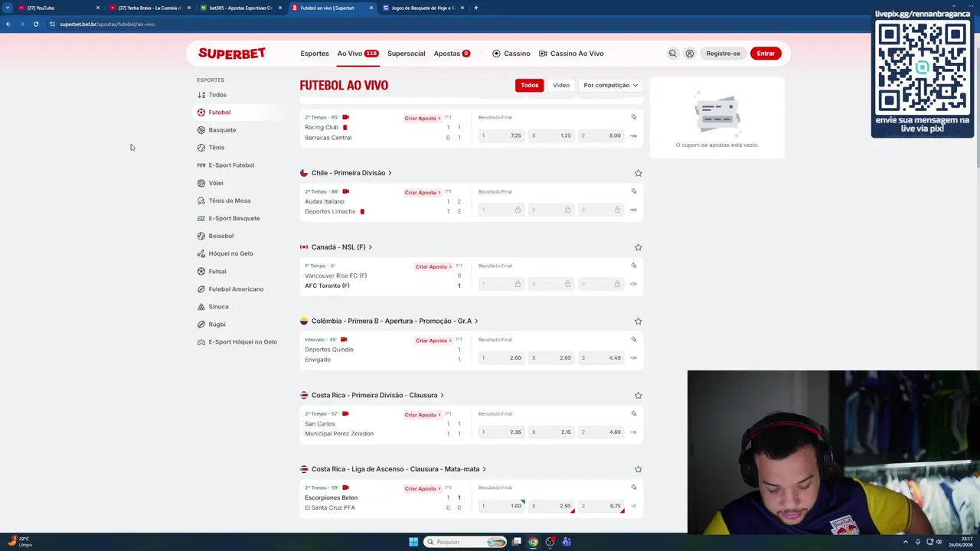Favorite the Chile - Primeira Divisão league star

point(638,173)
